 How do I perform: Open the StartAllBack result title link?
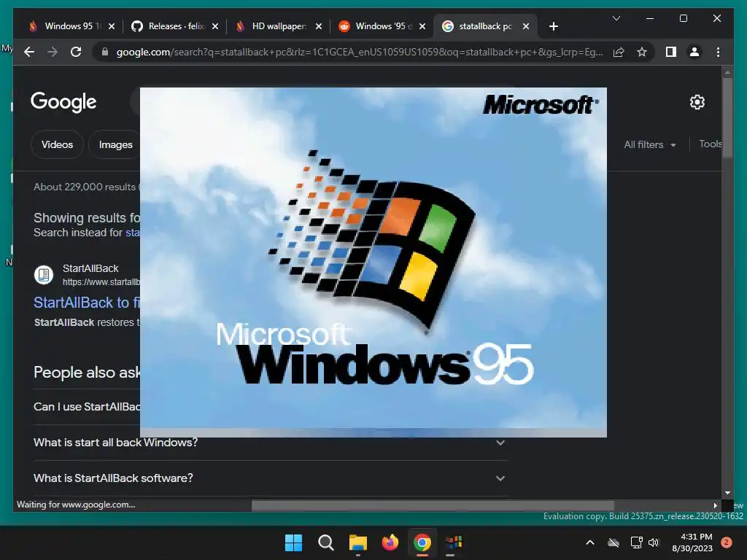(87, 303)
